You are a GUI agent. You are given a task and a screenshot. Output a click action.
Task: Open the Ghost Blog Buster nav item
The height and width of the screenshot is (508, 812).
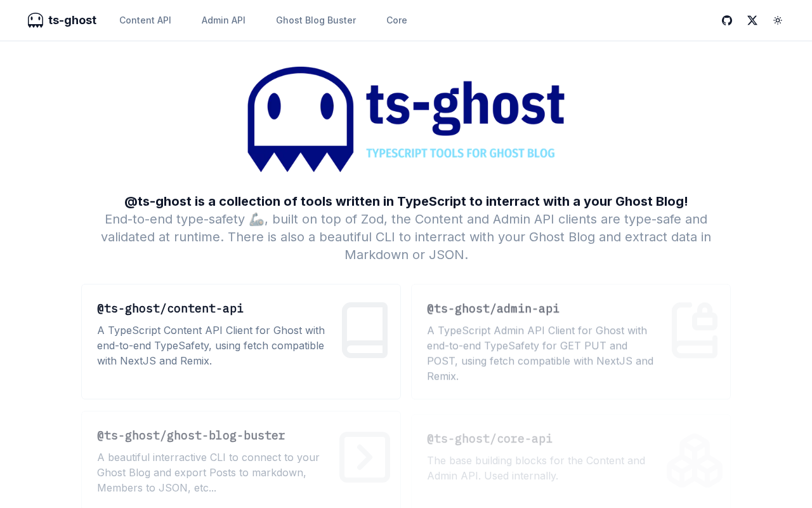coord(316,20)
